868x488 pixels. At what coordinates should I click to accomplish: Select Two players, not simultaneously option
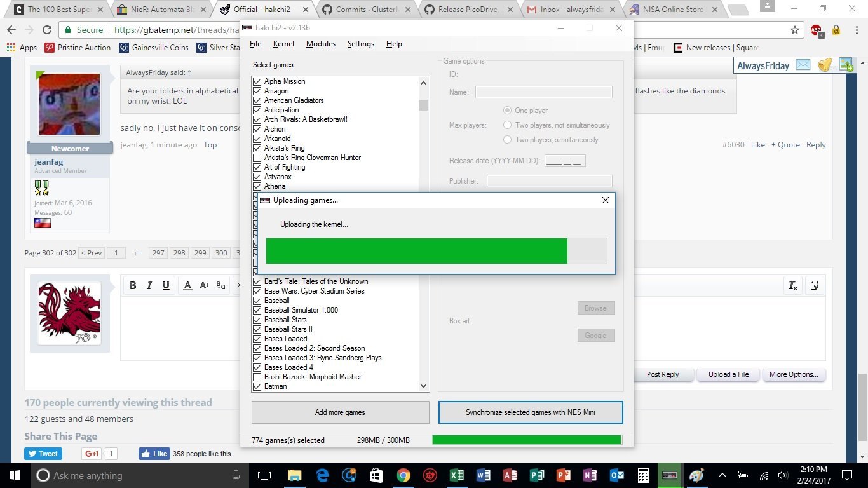coord(508,125)
